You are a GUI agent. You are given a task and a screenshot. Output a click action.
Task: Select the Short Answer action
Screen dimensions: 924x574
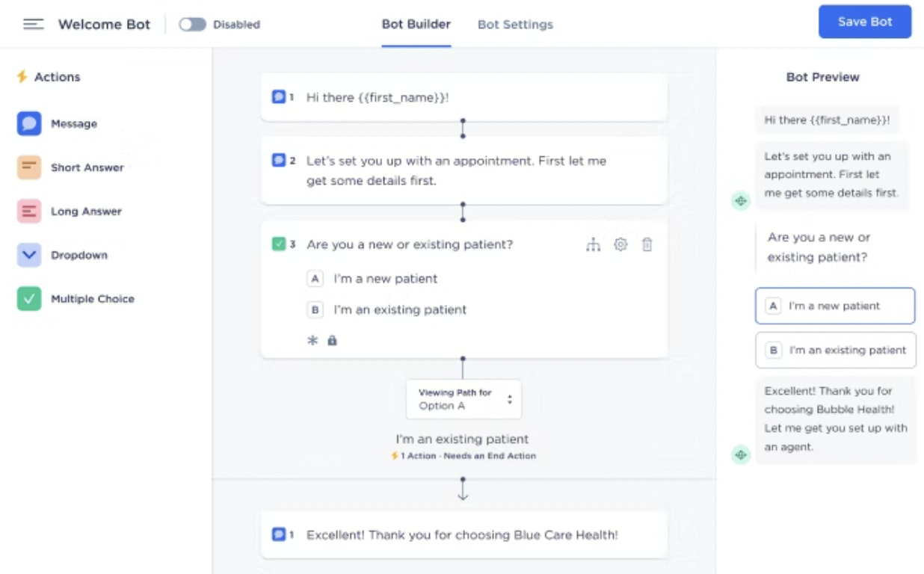coord(87,167)
